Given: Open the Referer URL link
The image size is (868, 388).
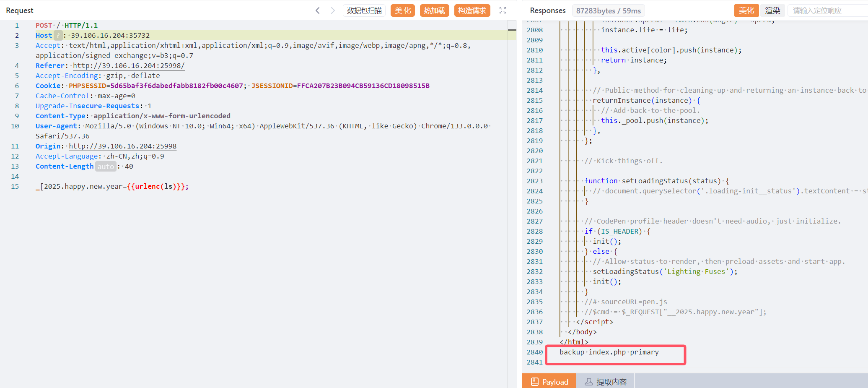Looking at the screenshot, I should (x=129, y=65).
